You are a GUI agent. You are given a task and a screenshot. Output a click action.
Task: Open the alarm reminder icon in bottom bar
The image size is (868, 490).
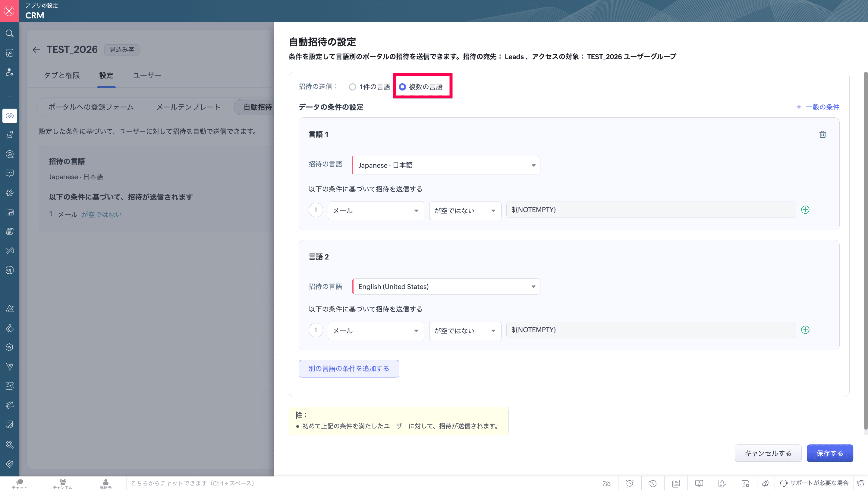click(629, 483)
